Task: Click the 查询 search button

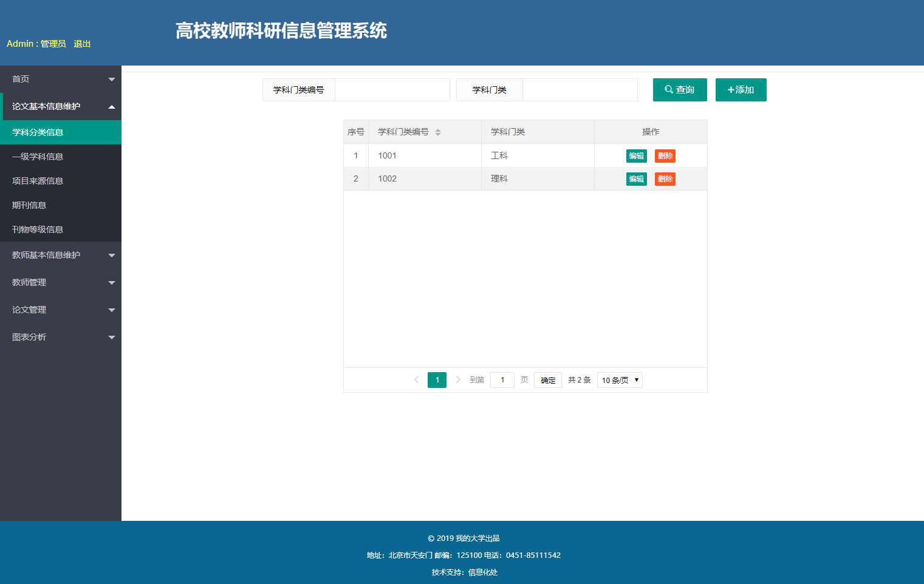Action: [679, 90]
